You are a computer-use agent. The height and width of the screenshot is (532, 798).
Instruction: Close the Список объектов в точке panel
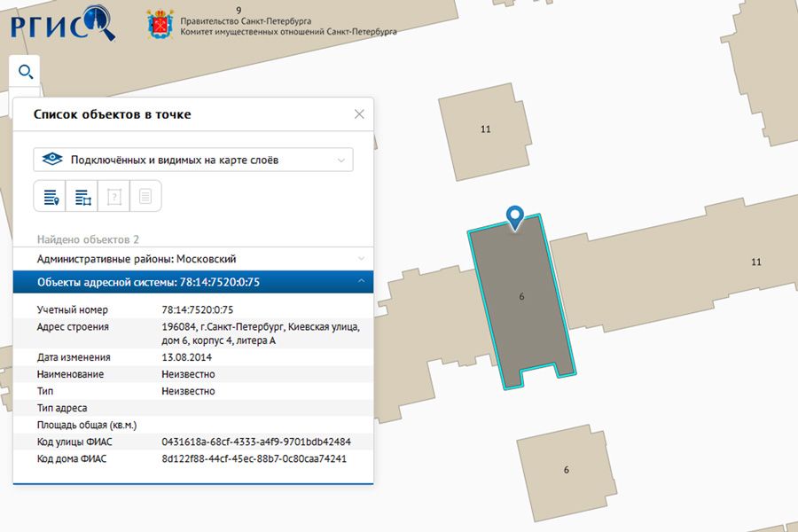pos(359,114)
